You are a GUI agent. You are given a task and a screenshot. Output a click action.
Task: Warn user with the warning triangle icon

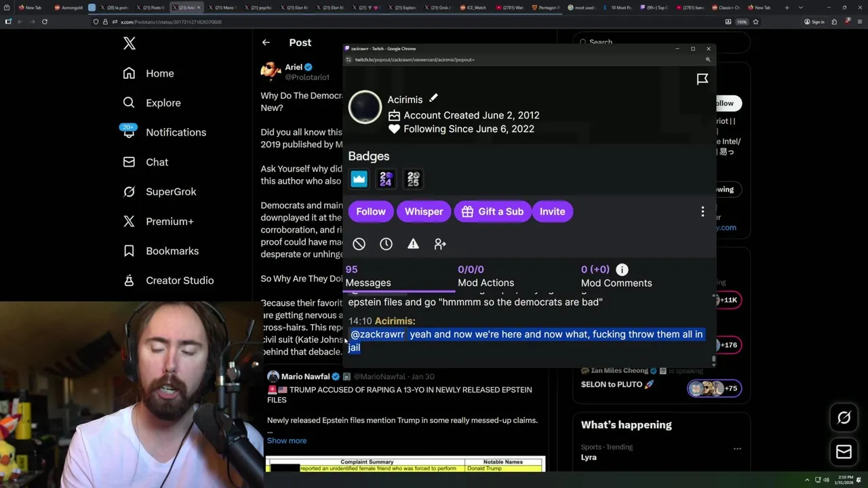coord(413,244)
